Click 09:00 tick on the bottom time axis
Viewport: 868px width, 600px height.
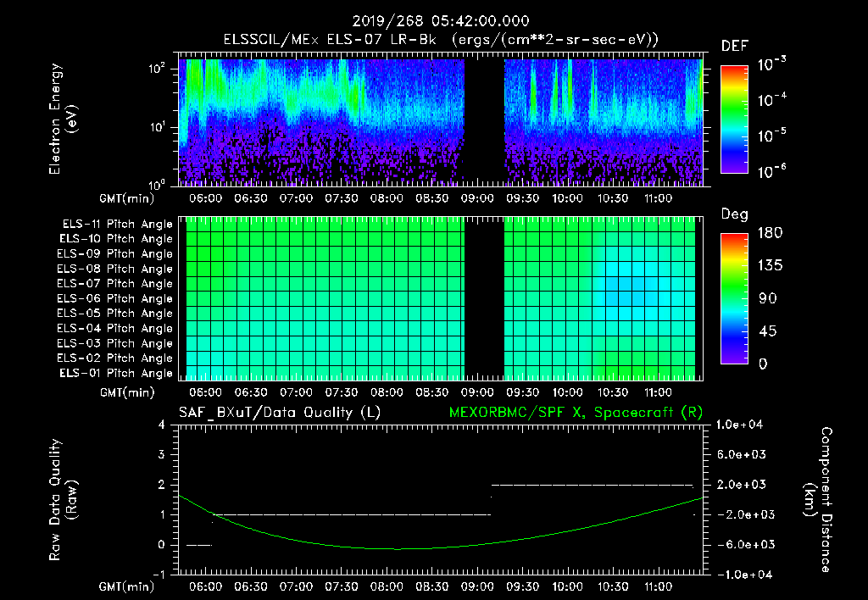point(477,586)
